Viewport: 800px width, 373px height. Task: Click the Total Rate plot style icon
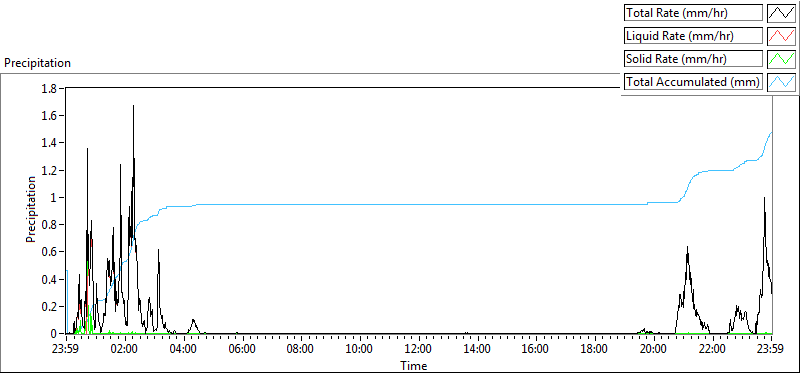click(x=781, y=13)
